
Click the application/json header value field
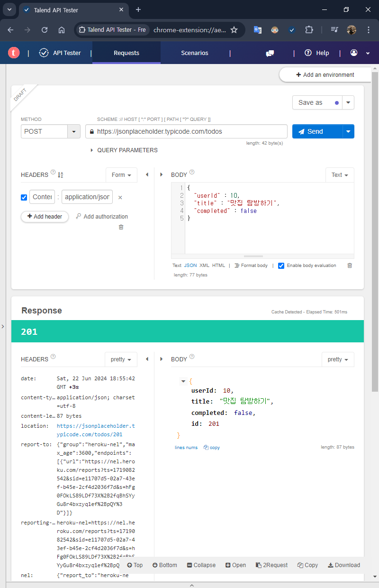(x=87, y=197)
